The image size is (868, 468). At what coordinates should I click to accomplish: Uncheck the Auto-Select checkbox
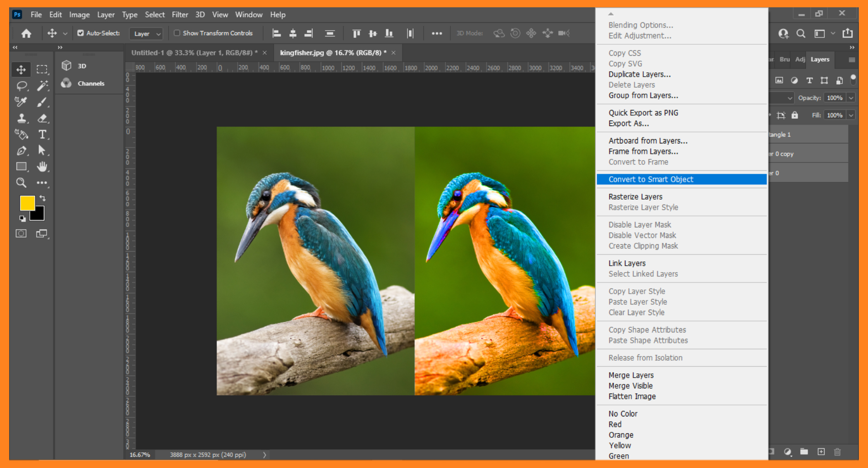80,33
